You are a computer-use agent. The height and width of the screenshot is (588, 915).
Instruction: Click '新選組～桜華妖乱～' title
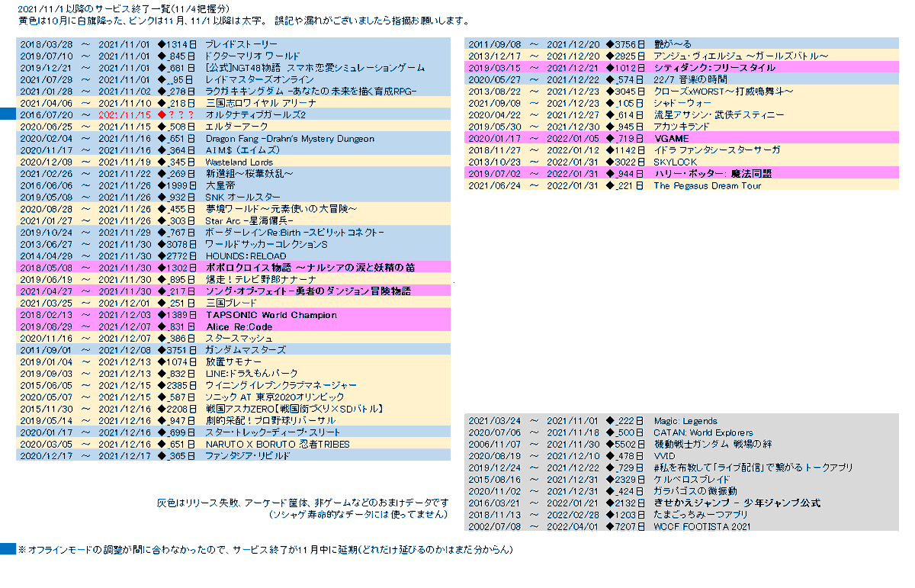coord(249,174)
